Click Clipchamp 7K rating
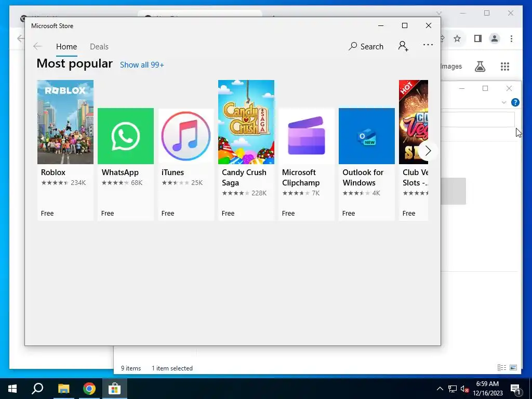Image resolution: width=532 pixels, height=399 pixels. pos(301,193)
